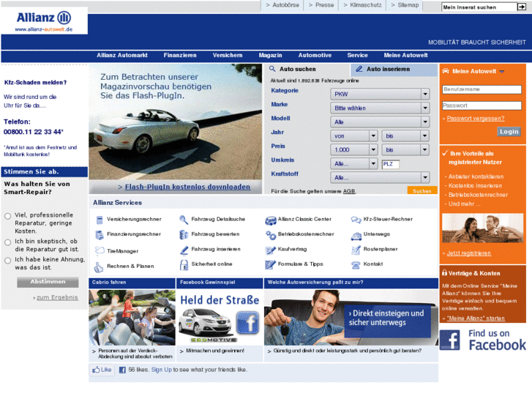The image size is (532, 399).
Task: Click the Abstimmen button
Action: (48, 282)
